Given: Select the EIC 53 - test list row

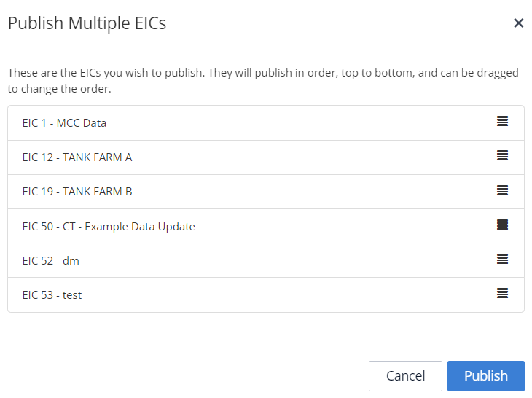Looking at the screenshot, I should click(x=266, y=294).
